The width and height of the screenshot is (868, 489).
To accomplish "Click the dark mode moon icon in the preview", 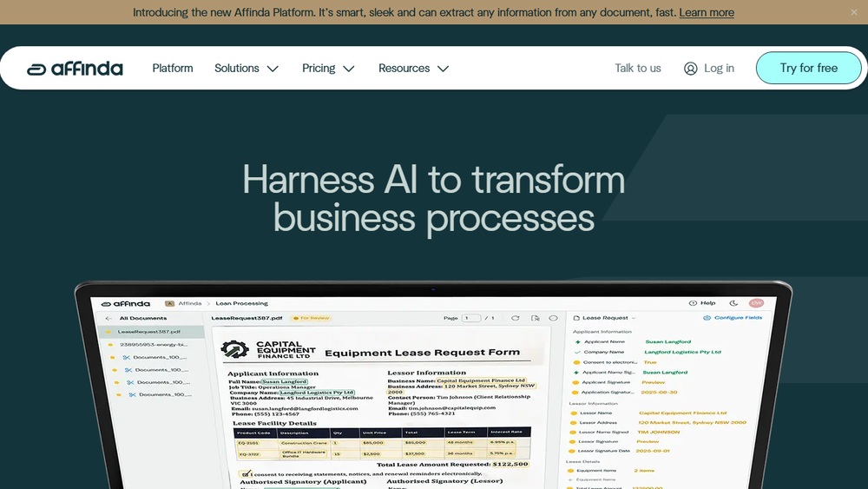I will tap(733, 303).
